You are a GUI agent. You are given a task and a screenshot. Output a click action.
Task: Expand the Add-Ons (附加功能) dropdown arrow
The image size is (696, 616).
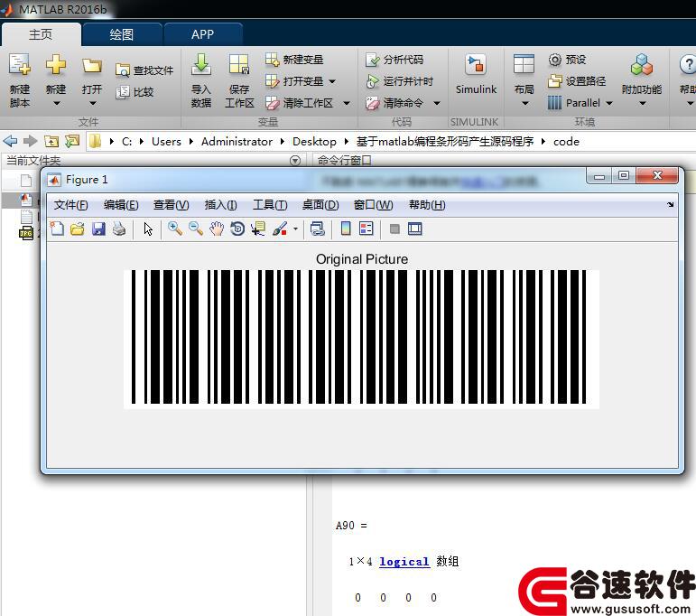point(643,104)
